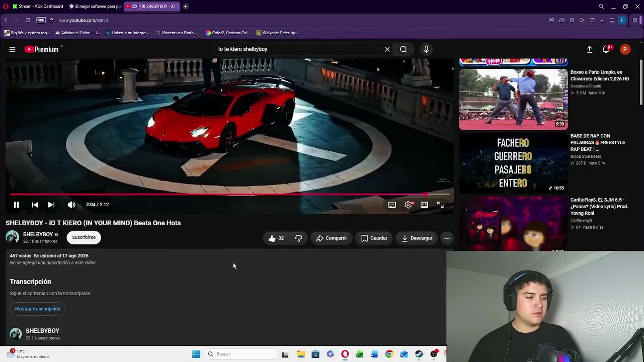This screenshot has width=644, height=362.
Task: Open Adivina el Color bookmark
Action: (77, 33)
